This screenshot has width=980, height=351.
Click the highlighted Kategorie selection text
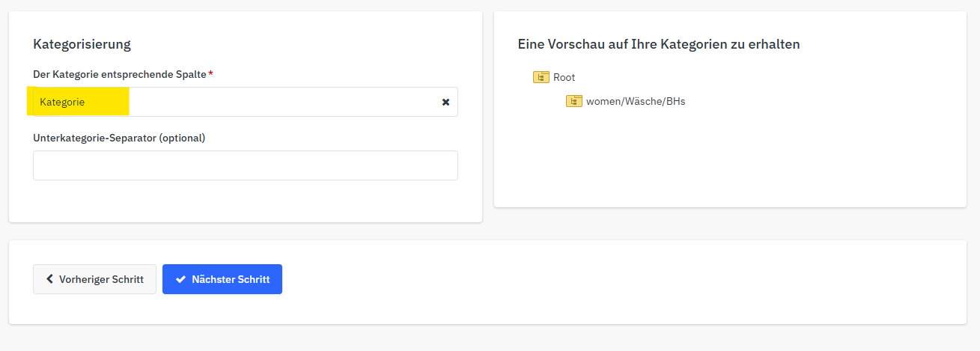(x=63, y=102)
